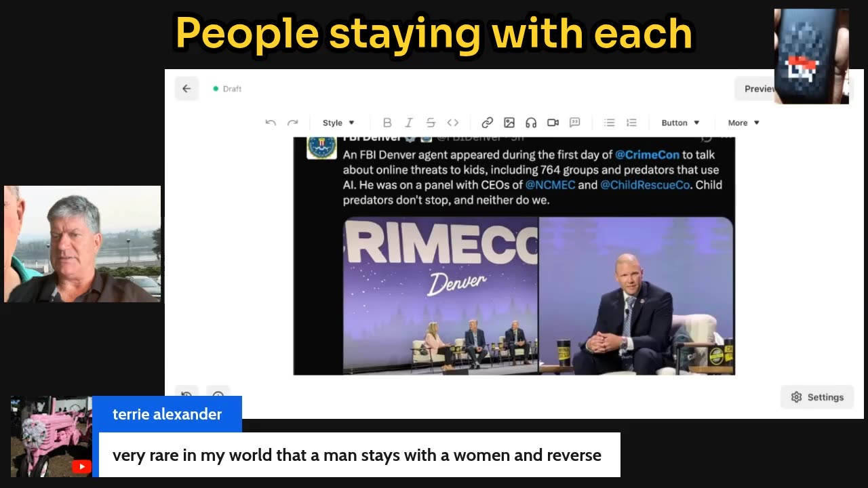Click the YouTube logo on commenter avatar
Screen dimensions: 868x488
point(81,466)
